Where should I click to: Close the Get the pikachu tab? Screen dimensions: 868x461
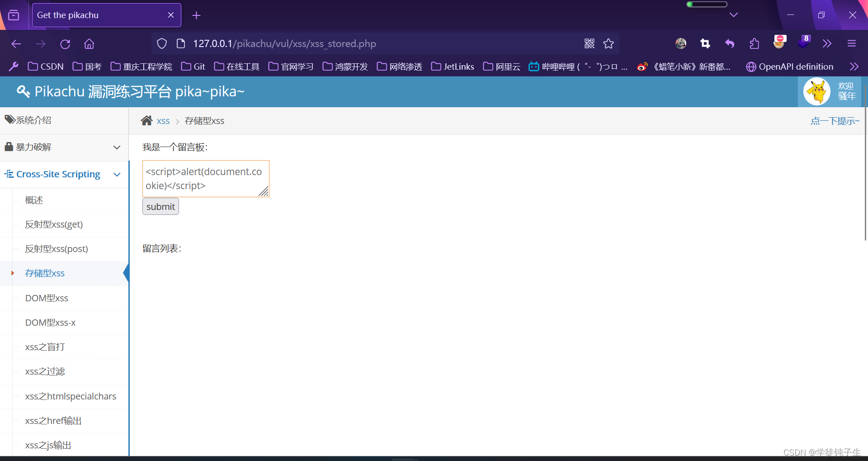(x=171, y=15)
